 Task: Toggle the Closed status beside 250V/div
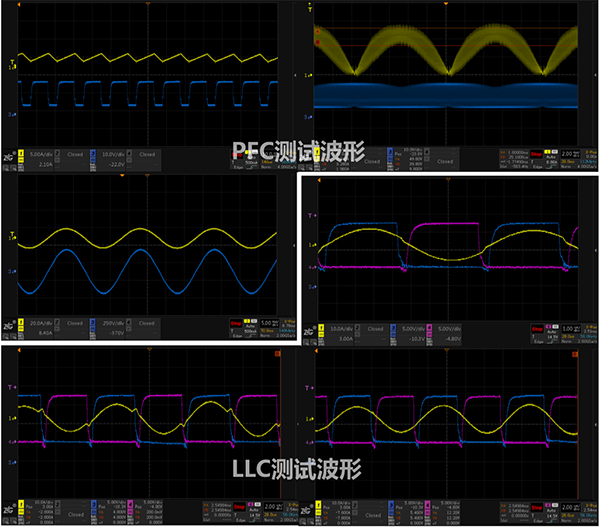tap(147, 322)
